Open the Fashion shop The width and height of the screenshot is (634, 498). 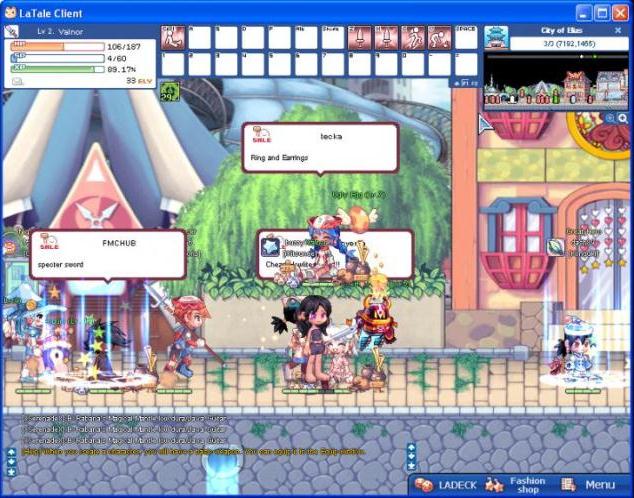coord(517,484)
